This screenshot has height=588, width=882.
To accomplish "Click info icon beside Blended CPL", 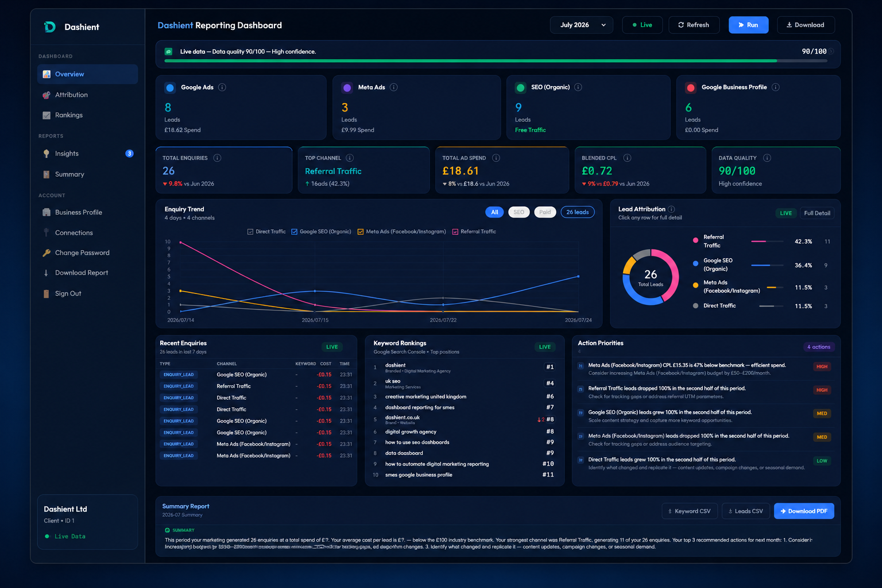I will pos(627,158).
